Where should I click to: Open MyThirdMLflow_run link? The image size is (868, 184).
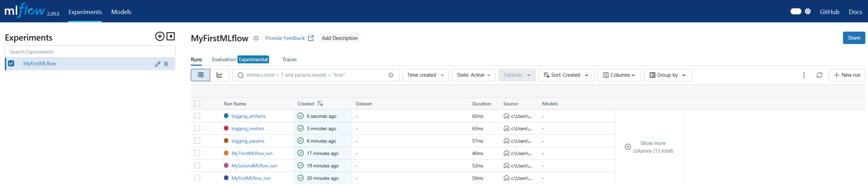click(x=252, y=153)
